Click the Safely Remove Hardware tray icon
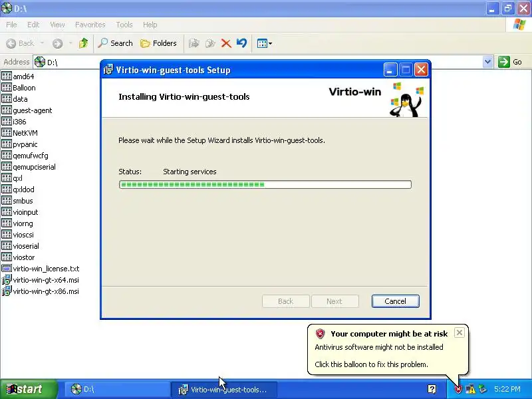Image resolution: width=532 pixels, height=399 pixels. tap(483, 389)
